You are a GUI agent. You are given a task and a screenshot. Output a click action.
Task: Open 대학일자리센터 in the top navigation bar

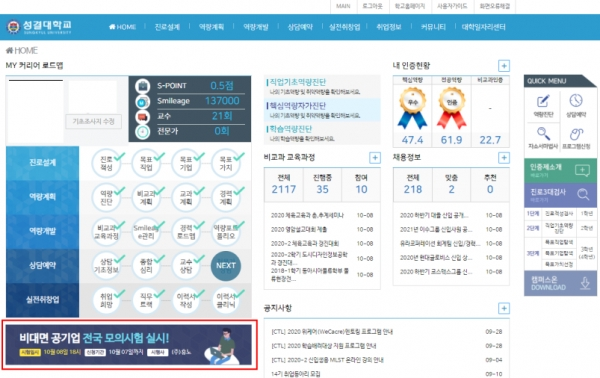(x=484, y=27)
